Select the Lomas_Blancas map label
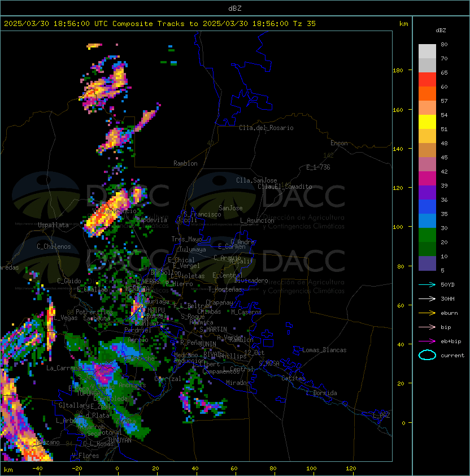 click(324, 350)
